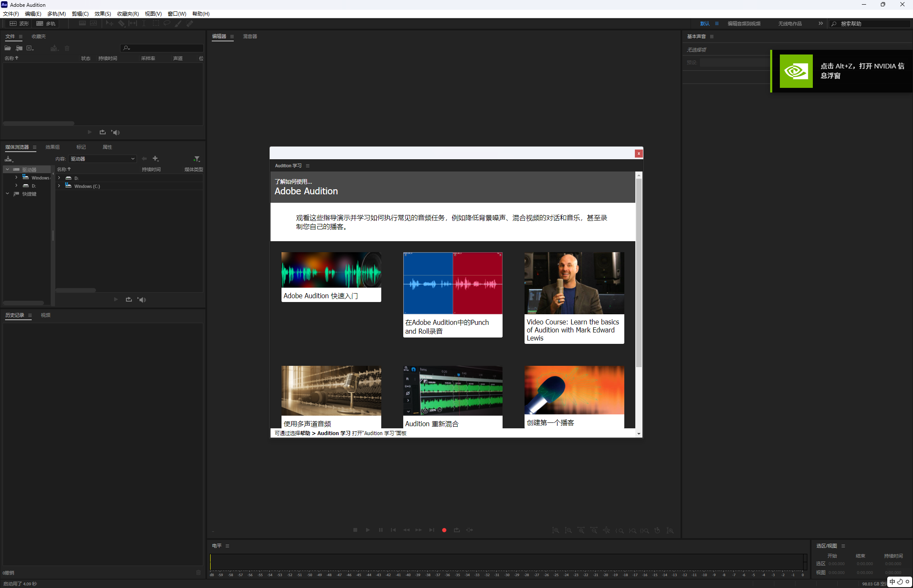Open Audition 重新混合 tutorial

453,397
